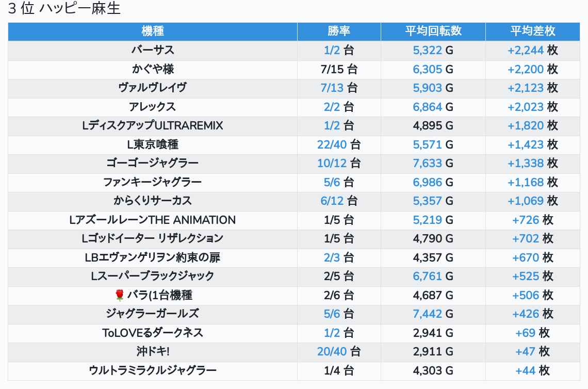Click the 6,864 G average spins value
Viewport: 588px width, 389px height.
(x=433, y=107)
